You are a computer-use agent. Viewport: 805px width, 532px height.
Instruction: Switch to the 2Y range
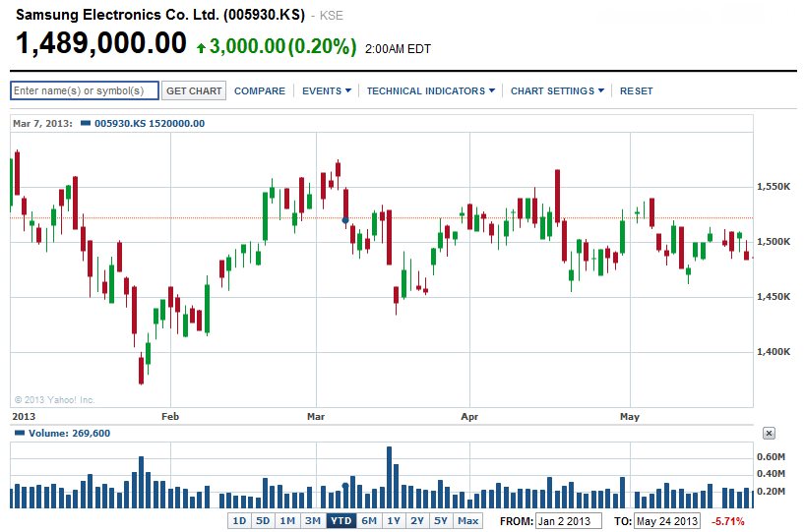point(417,521)
